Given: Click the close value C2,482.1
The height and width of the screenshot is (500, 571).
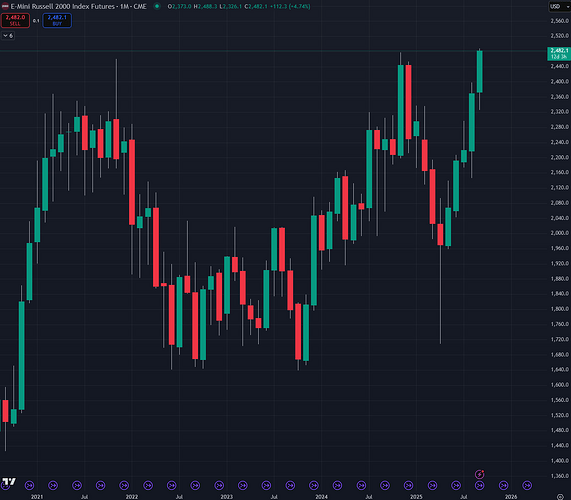Looking at the screenshot, I should click(x=256, y=6).
